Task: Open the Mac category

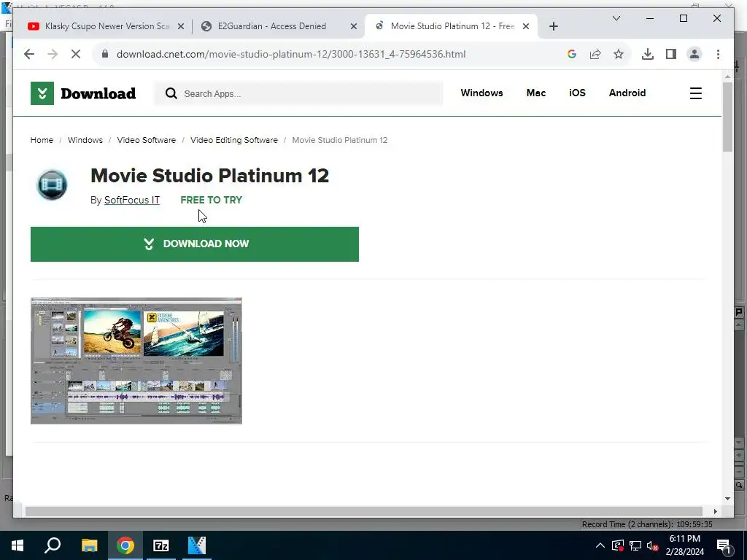Action: (536, 93)
